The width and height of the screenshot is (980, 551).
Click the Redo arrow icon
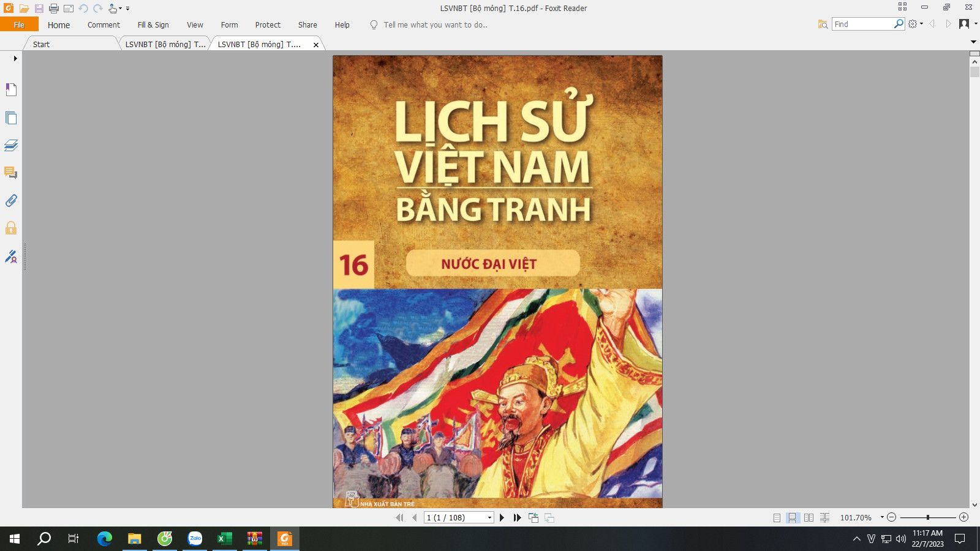(98, 9)
